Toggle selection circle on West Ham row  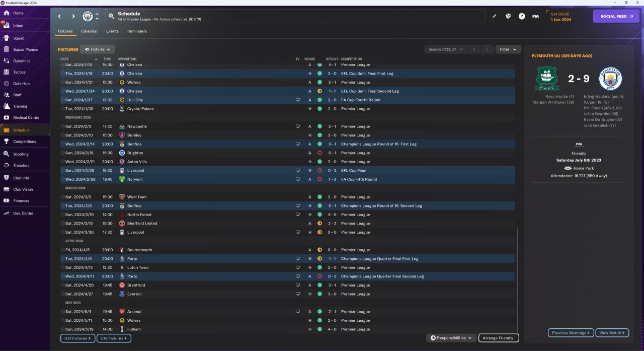coord(63,197)
